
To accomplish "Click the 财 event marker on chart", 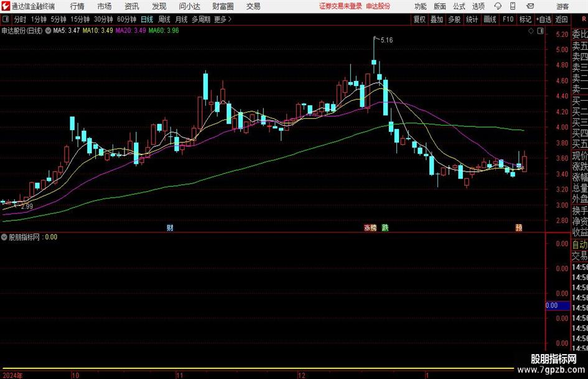I will coord(170,228).
